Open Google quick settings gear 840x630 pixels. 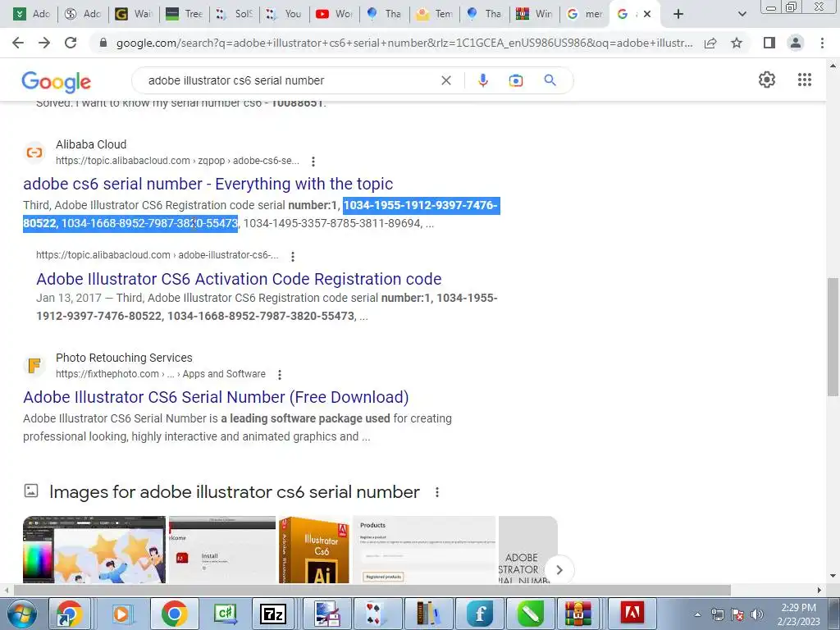[767, 80]
